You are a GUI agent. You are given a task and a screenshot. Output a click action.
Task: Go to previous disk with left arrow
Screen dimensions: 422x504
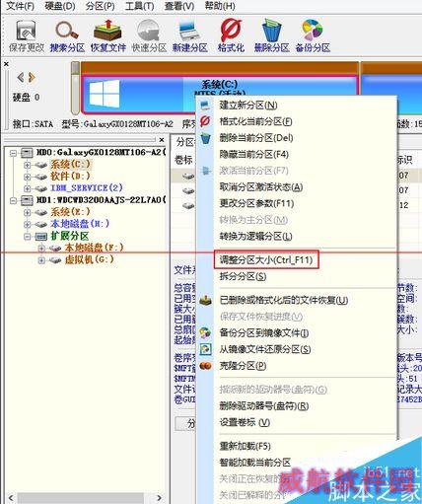pyautogui.click(x=21, y=78)
